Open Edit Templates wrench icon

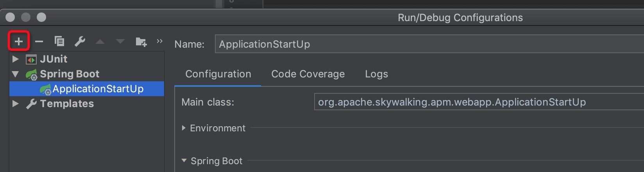(80, 41)
